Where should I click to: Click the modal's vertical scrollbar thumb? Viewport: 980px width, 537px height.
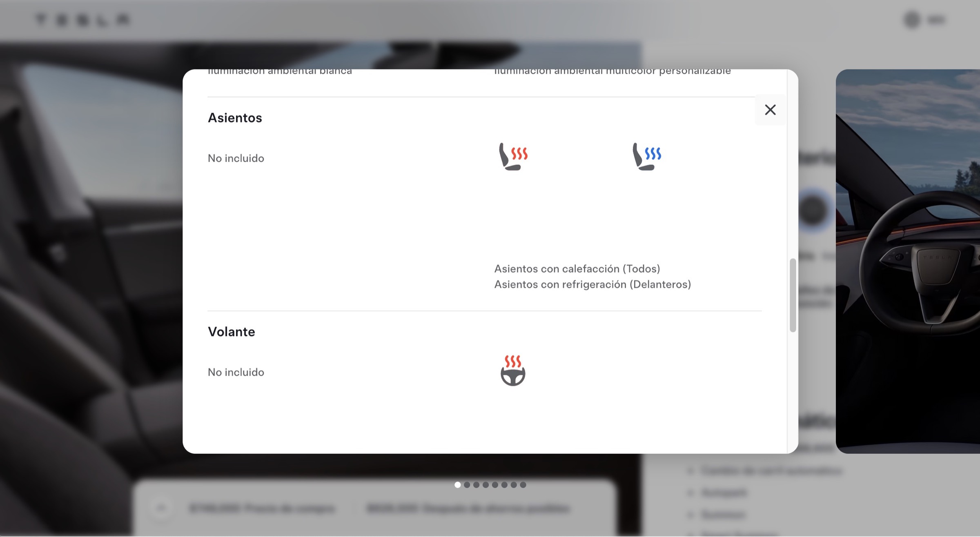[x=793, y=295]
